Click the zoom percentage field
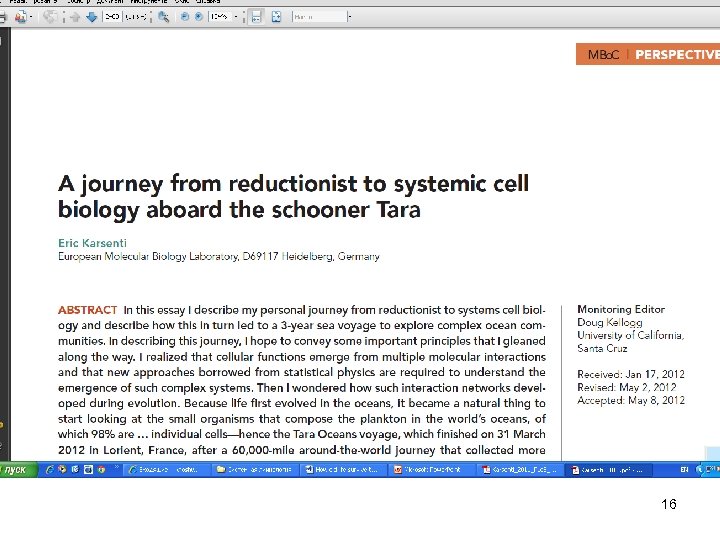720x540 pixels. pos(220,17)
